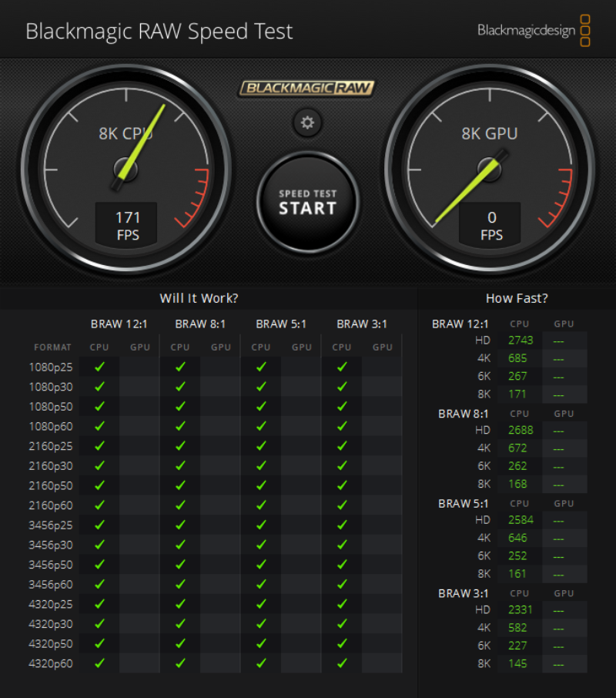Viewport: 616px width, 698px height.
Task: Start the speed test
Action: click(308, 203)
